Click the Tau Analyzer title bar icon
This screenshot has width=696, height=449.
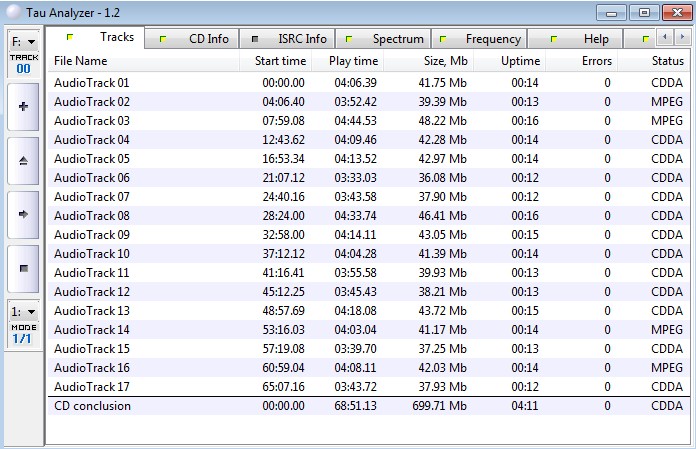(12, 12)
